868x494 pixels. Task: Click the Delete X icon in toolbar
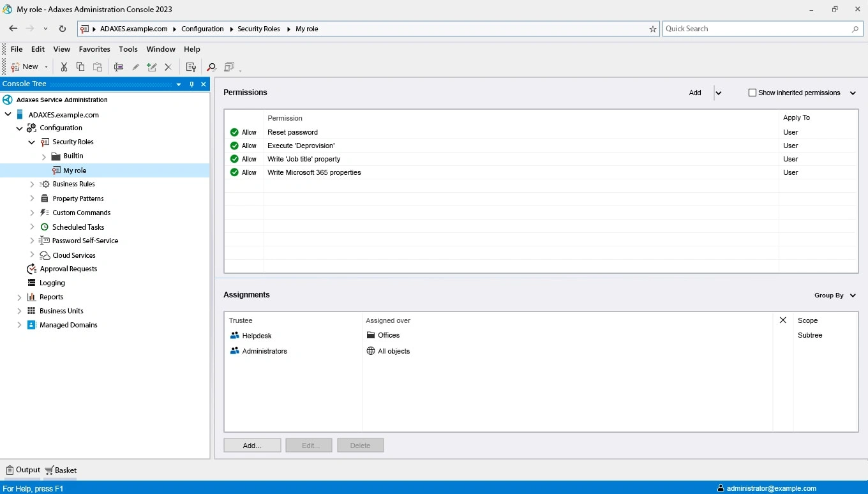[168, 67]
